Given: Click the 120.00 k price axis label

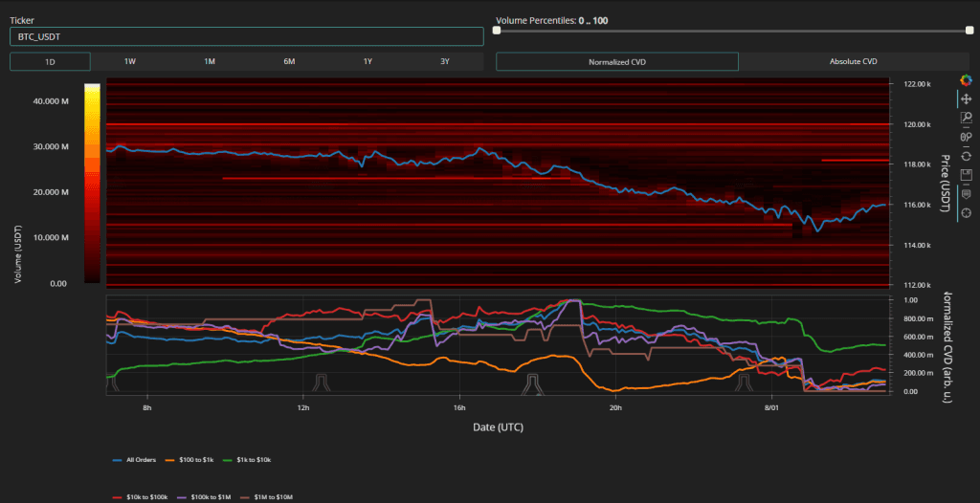Looking at the screenshot, I should [918, 124].
